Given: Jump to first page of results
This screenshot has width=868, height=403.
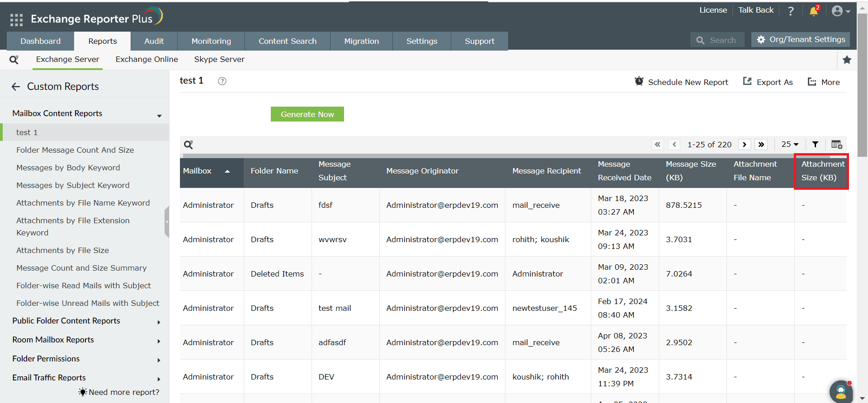Looking at the screenshot, I should pyautogui.click(x=658, y=145).
